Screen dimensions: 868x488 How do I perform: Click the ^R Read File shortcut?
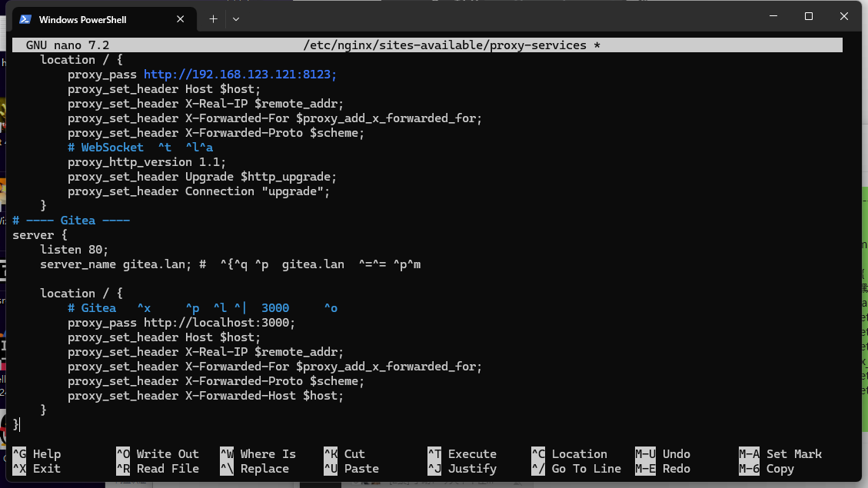(x=158, y=469)
